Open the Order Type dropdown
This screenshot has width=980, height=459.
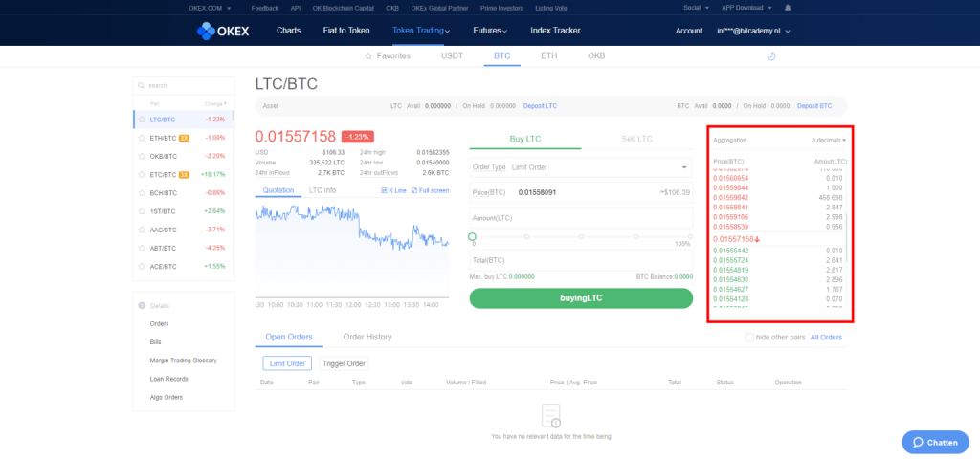click(581, 167)
